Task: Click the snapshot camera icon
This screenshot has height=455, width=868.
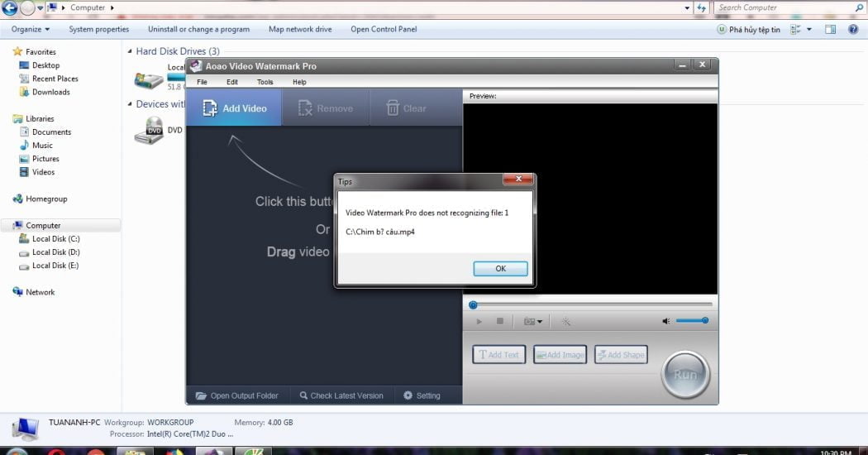Action: 529,322
